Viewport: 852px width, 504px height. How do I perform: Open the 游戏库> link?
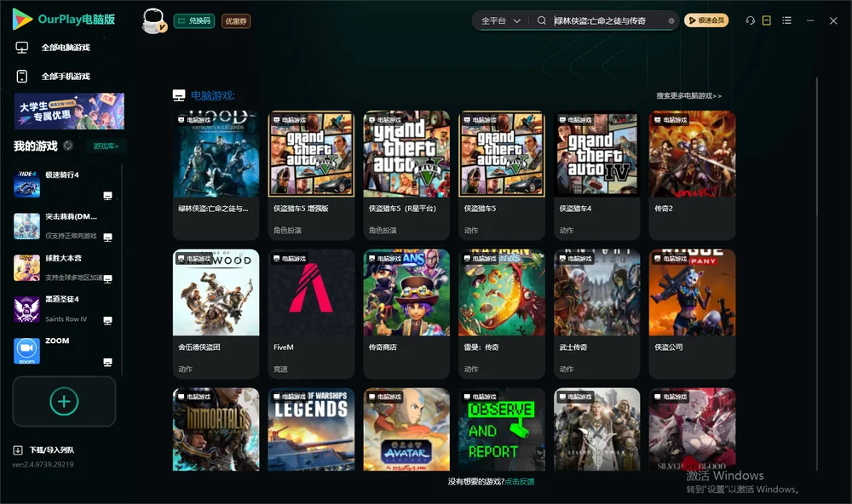click(106, 146)
